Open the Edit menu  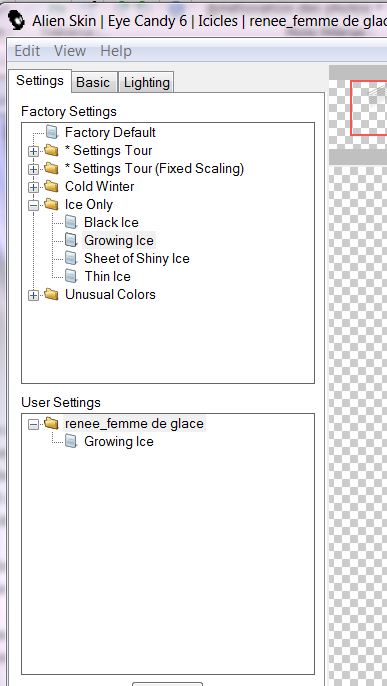pos(27,51)
